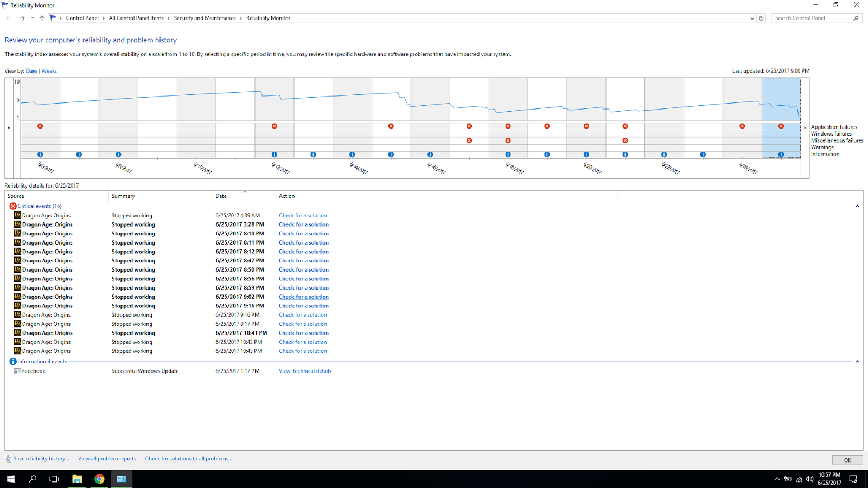Open Google Chrome from the taskbar
The image size is (868, 488).
pos(99,479)
